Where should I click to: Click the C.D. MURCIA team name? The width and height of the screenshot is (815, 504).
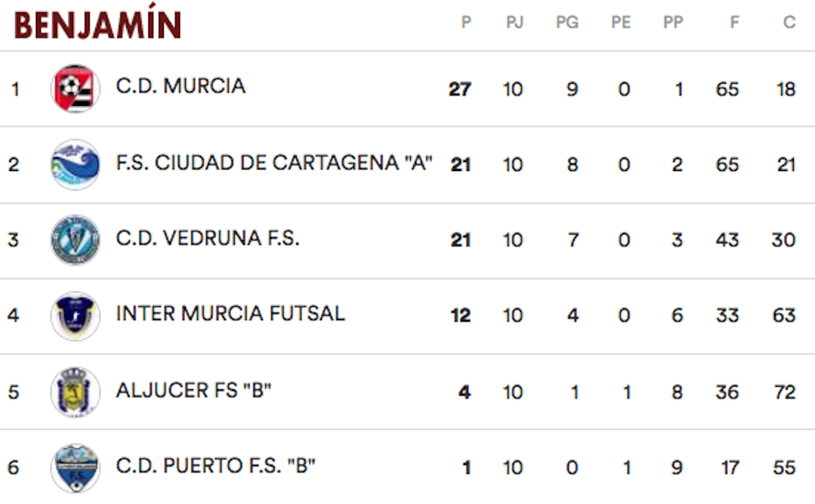tap(180, 86)
